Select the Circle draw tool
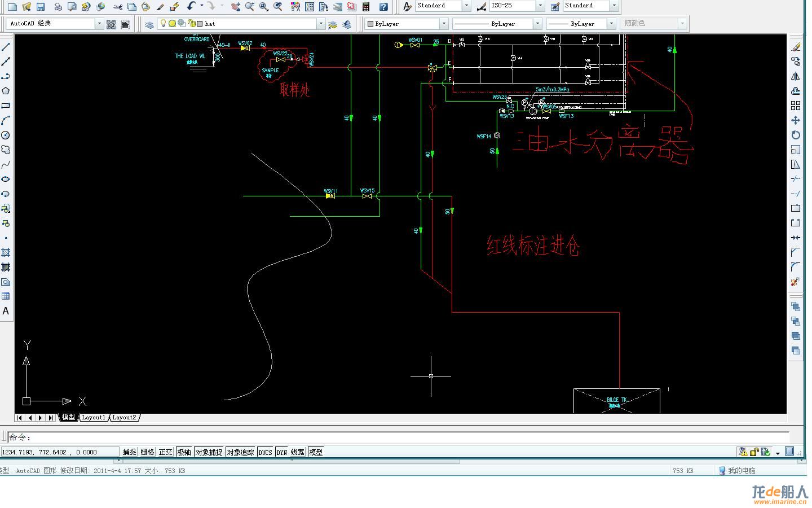Image resolution: width=812 pixels, height=508 pixels. point(6,135)
